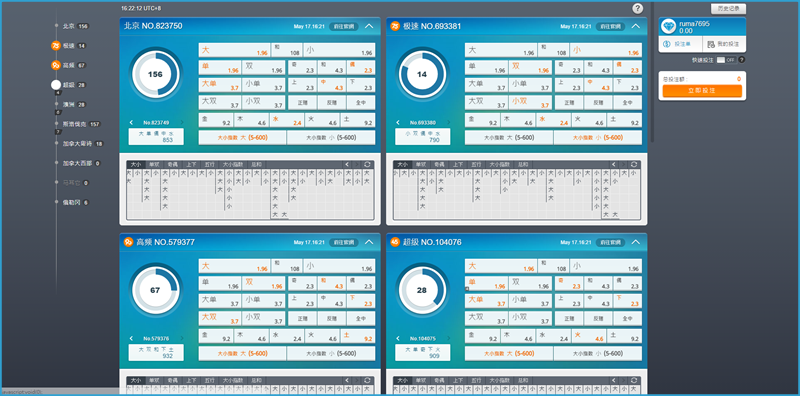Select 小双 bet option in 极速 panel

pos(530,103)
